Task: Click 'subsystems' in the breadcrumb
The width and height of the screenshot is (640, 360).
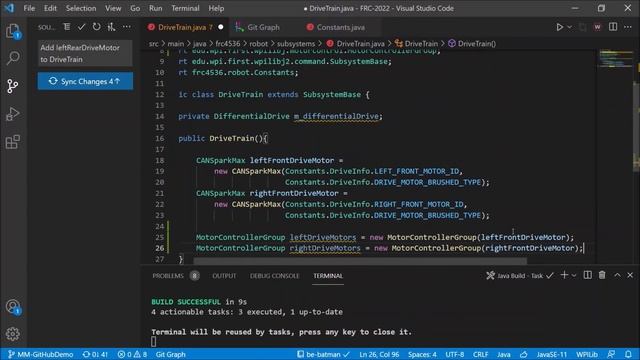Action: pos(296,44)
